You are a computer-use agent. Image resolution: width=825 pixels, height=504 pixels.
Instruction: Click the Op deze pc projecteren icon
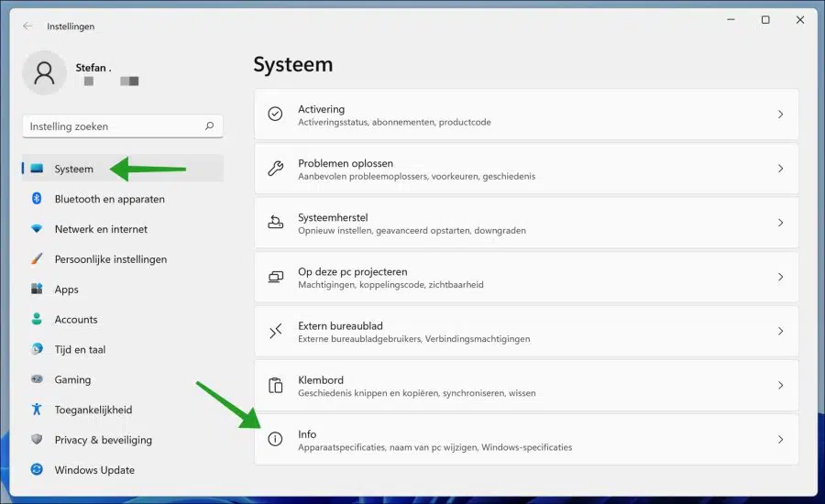[x=275, y=277]
